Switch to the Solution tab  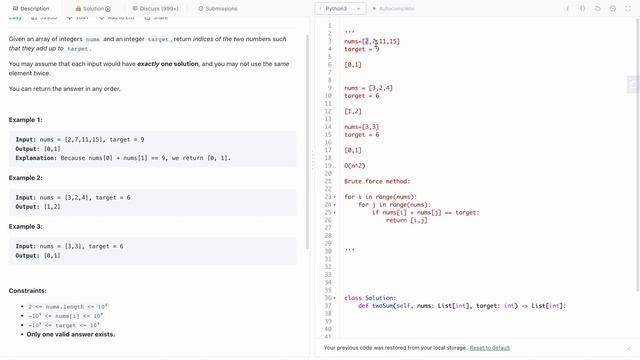(93, 9)
